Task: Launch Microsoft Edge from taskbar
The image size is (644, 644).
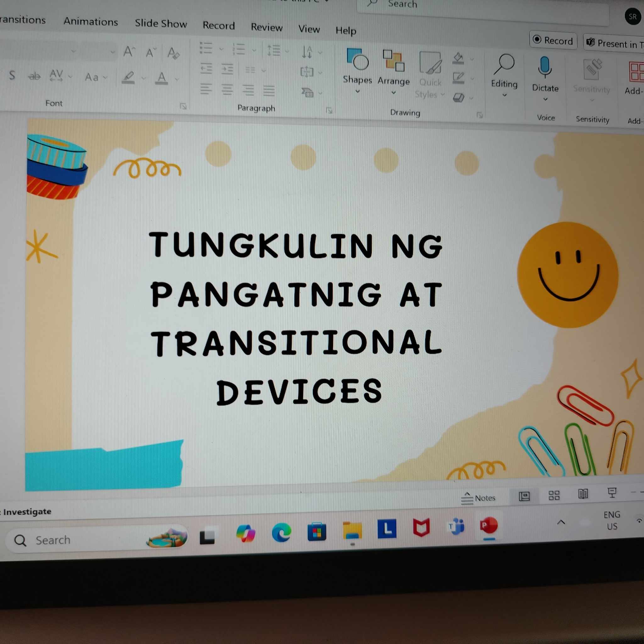Action: (x=281, y=533)
